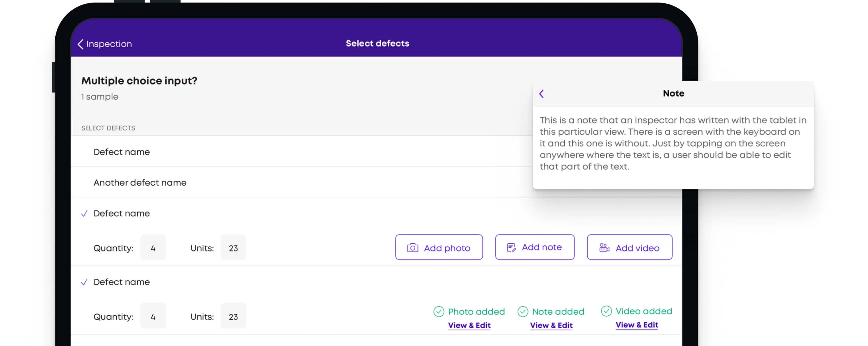This screenshot has height=346, width=868.
Task: Click the Add video button
Action: [629, 247]
